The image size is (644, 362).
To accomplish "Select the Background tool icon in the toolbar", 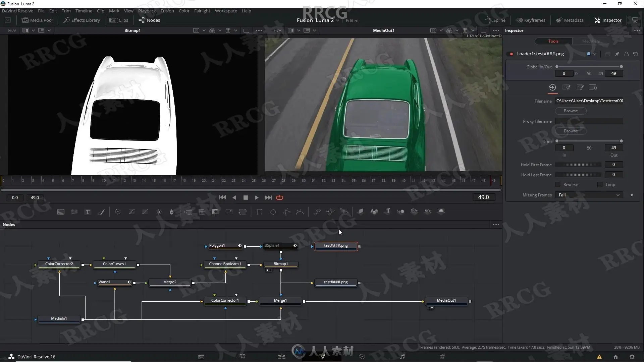I will click(x=61, y=212).
